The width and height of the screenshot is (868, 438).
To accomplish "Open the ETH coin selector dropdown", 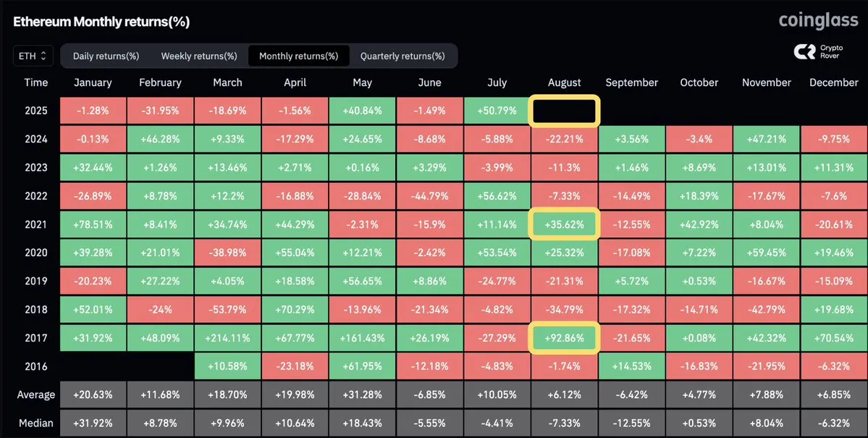I will point(33,56).
